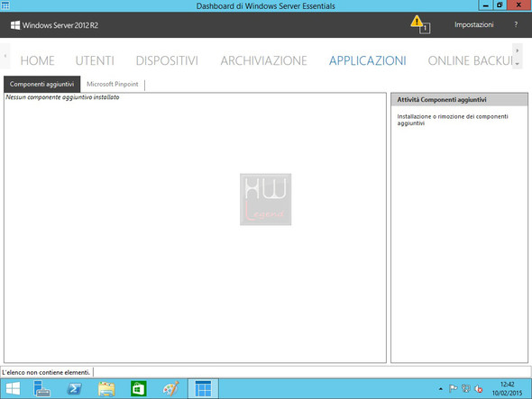The height and width of the screenshot is (399, 532).
Task: Open Server Manager from the taskbar
Action: point(41,388)
